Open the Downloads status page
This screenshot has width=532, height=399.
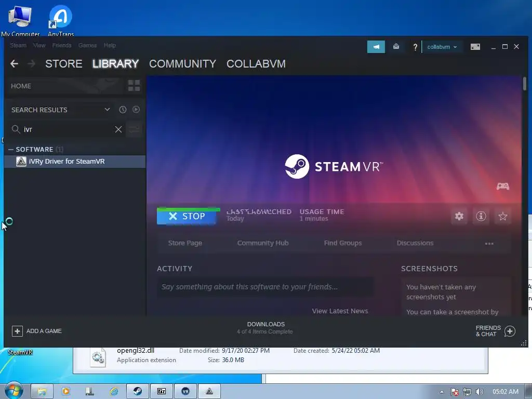pos(265,328)
